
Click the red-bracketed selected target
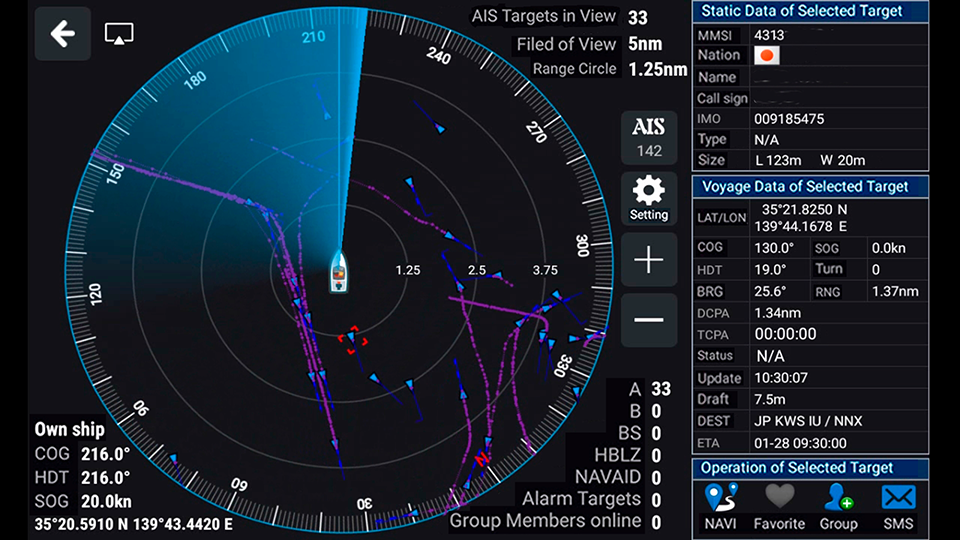coord(352,340)
